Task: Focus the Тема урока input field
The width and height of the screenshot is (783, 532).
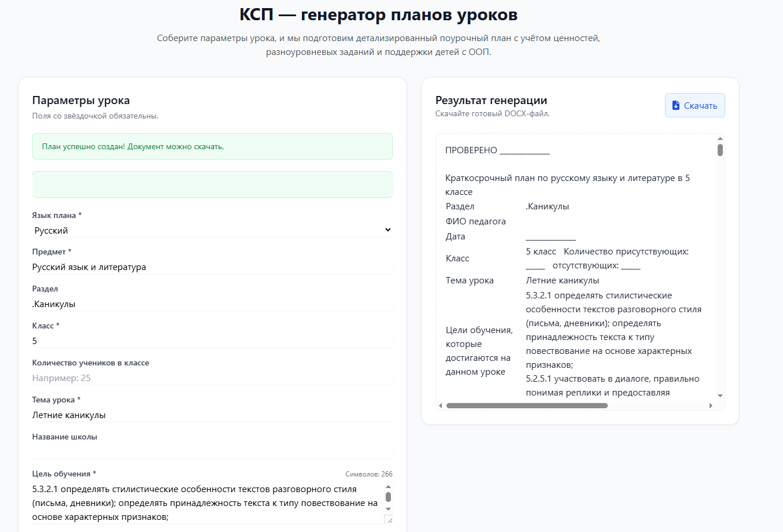Action: tap(212, 415)
